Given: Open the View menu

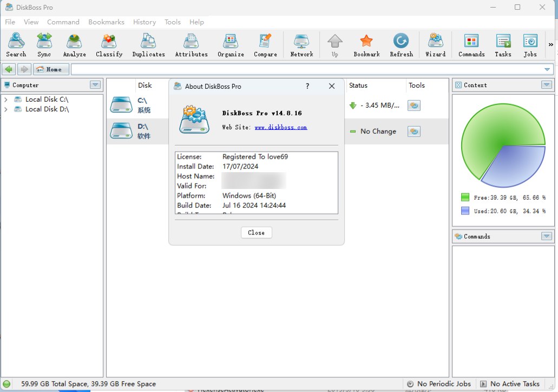Looking at the screenshot, I should pyautogui.click(x=31, y=22).
